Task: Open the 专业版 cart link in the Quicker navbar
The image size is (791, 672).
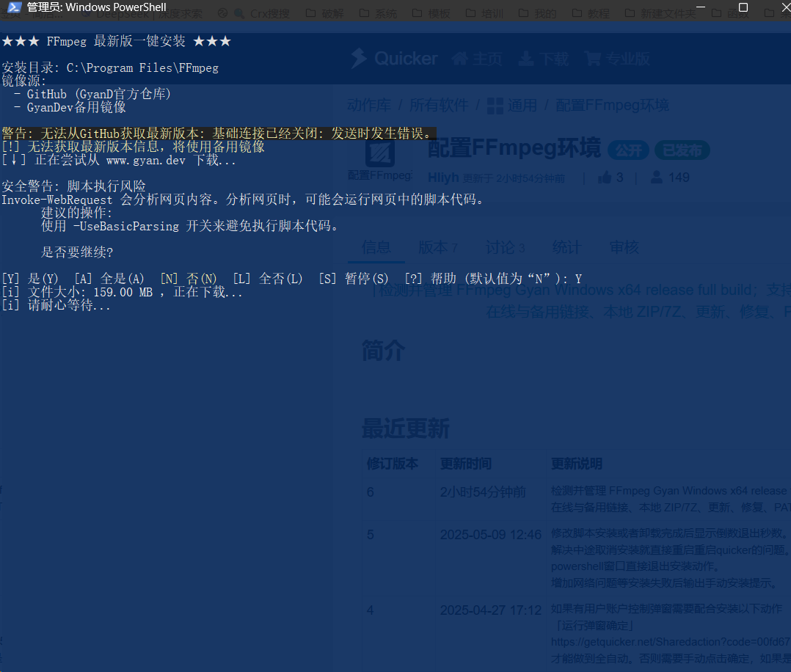Action: click(617, 59)
